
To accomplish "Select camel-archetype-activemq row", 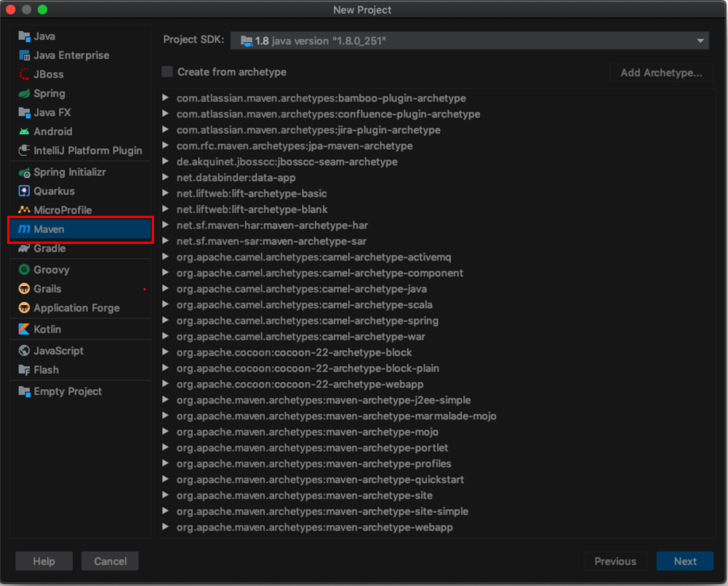I will tap(437, 257).
